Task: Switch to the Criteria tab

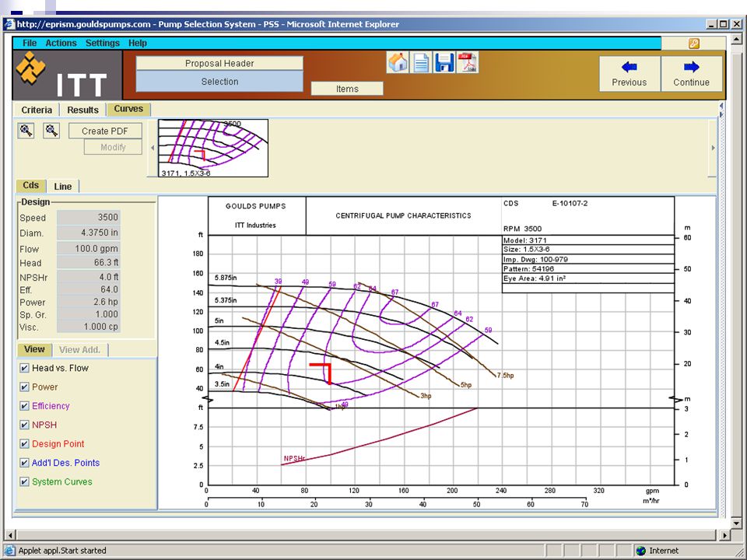Action: 37,110
